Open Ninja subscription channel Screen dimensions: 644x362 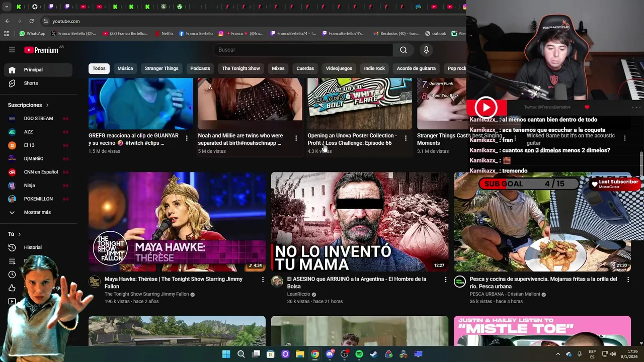point(38,186)
